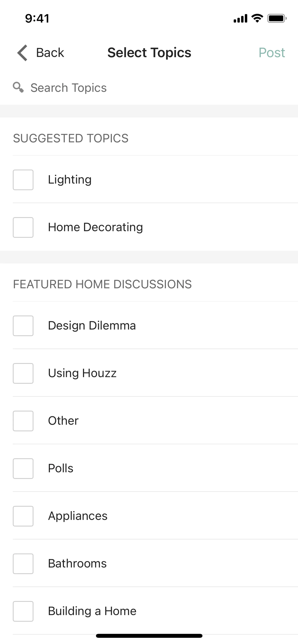Tap the Bathrooms topic label

click(77, 563)
